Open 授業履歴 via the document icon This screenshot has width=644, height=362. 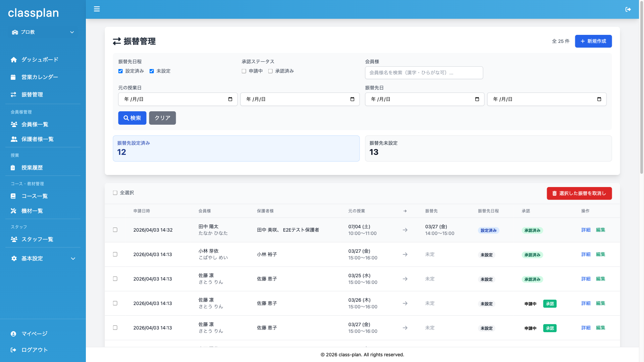[x=14, y=168]
